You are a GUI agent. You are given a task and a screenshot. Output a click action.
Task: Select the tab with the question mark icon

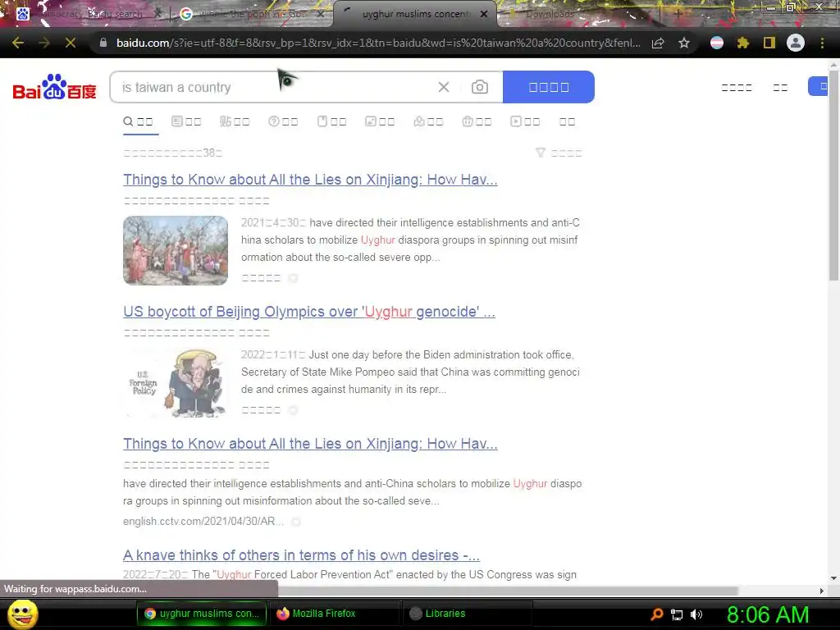[283, 121]
